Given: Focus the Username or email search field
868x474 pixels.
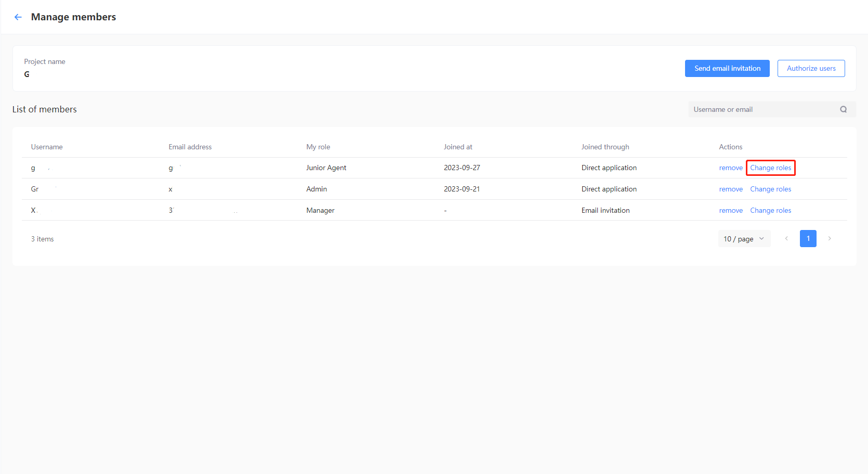Looking at the screenshot, I should click(x=772, y=109).
